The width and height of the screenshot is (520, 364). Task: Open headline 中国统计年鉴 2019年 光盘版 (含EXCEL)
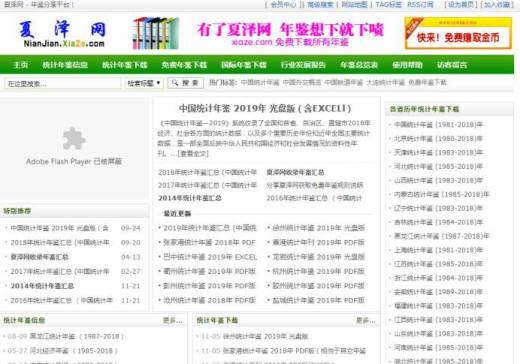tap(265, 108)
